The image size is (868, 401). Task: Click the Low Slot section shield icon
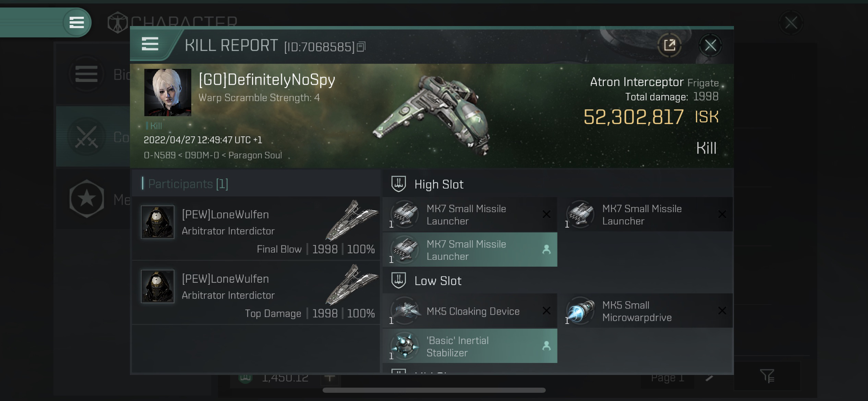tap(399, 280)
